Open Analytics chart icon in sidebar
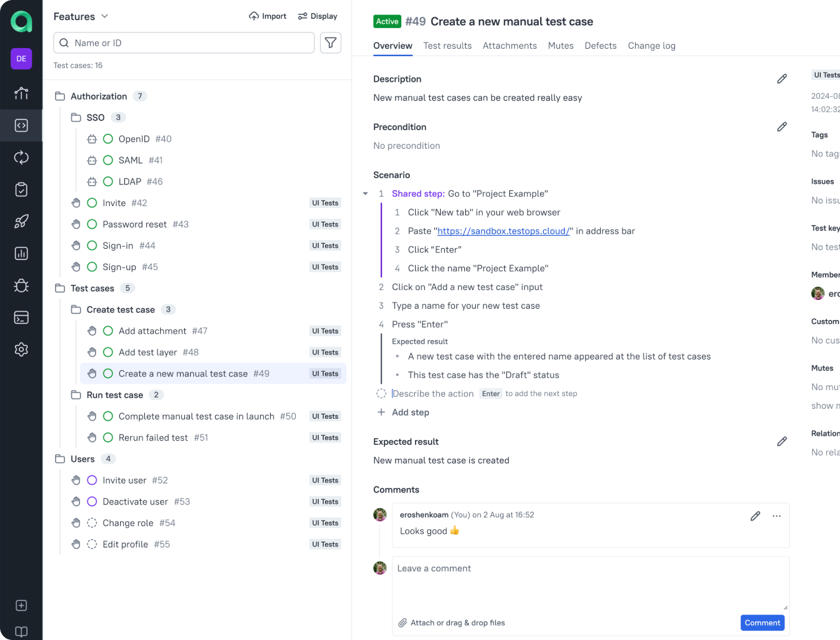Screen dimensions: 840x640 (x=21, y=254)
